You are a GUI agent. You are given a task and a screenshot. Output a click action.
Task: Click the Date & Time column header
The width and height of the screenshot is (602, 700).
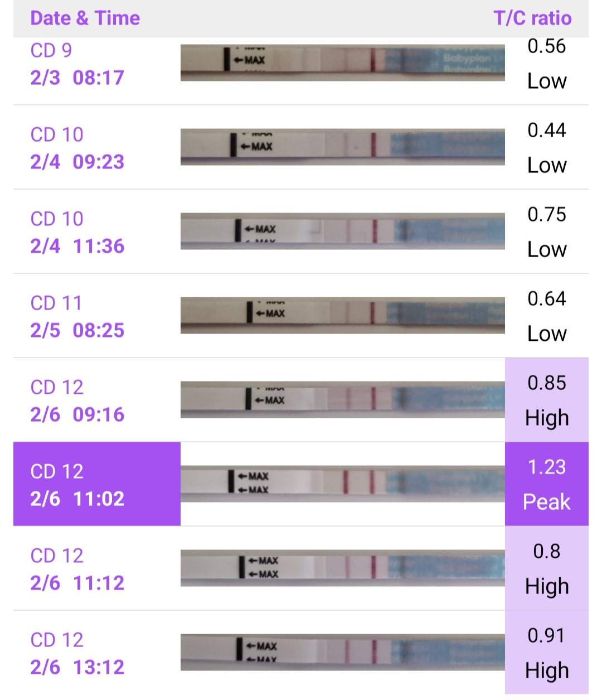point(85,18)
